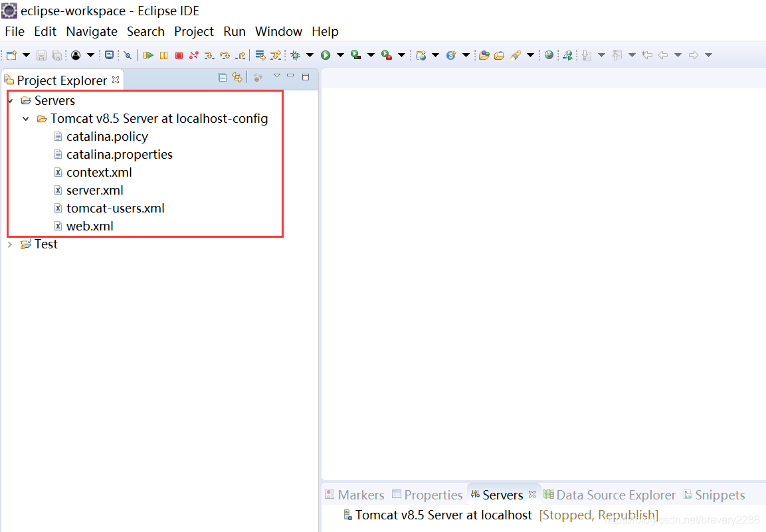Open the Web Browser globe icon

tap(549, 54)
